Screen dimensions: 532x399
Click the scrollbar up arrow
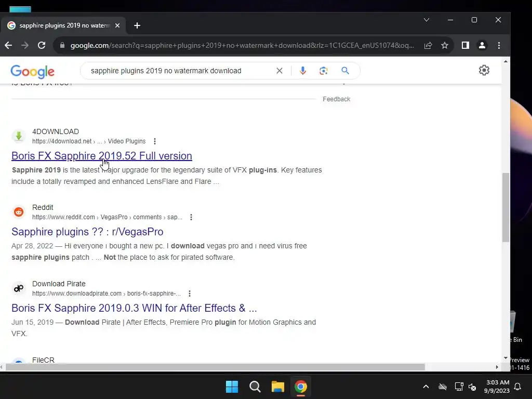coord(506,61)
